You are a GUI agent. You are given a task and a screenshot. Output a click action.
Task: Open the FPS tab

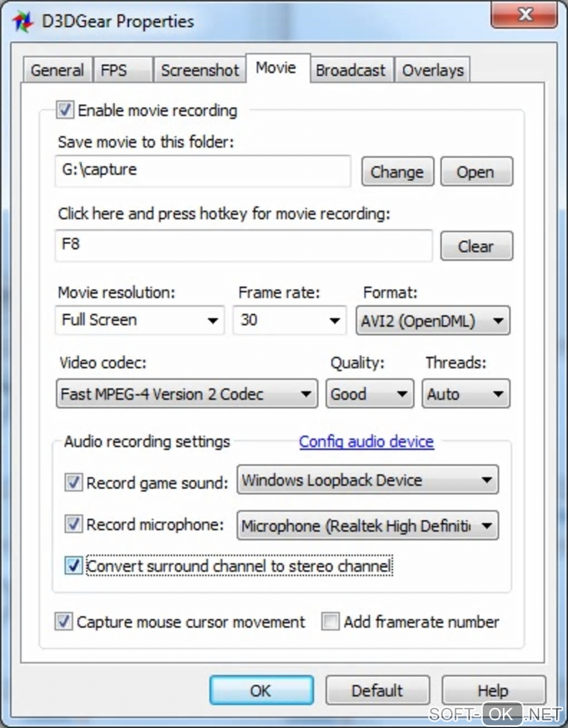point(123,70)
